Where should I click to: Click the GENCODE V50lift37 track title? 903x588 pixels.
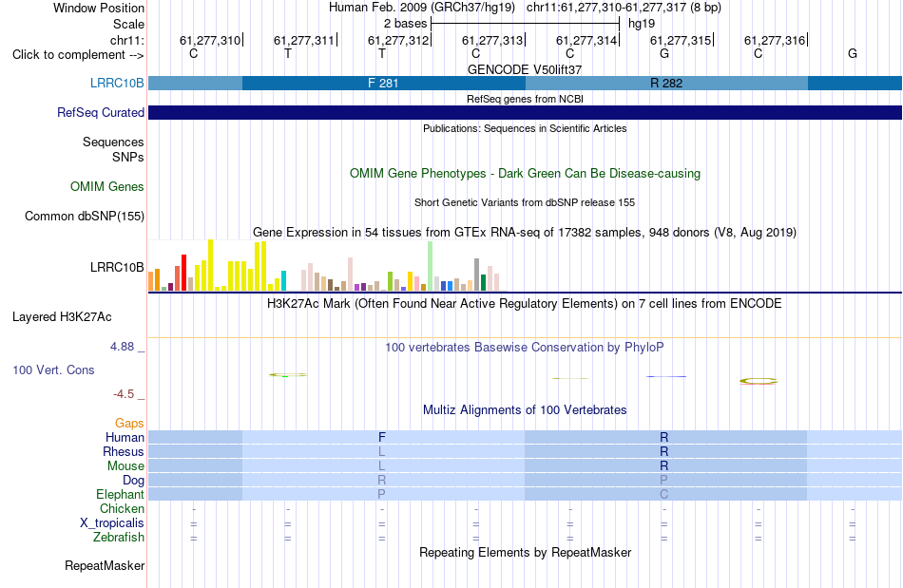click(525, 69)
